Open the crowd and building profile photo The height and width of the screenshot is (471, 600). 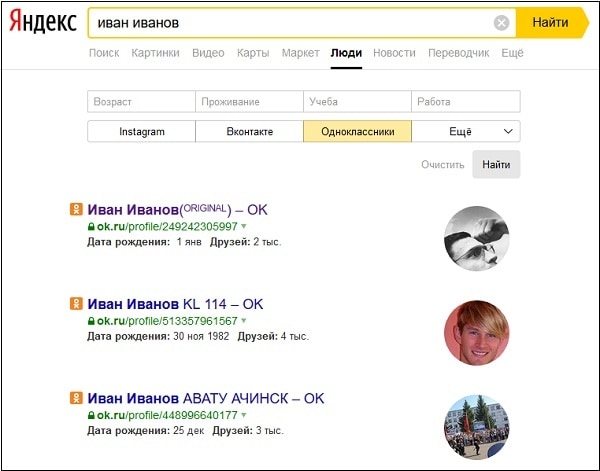[476, 427]
